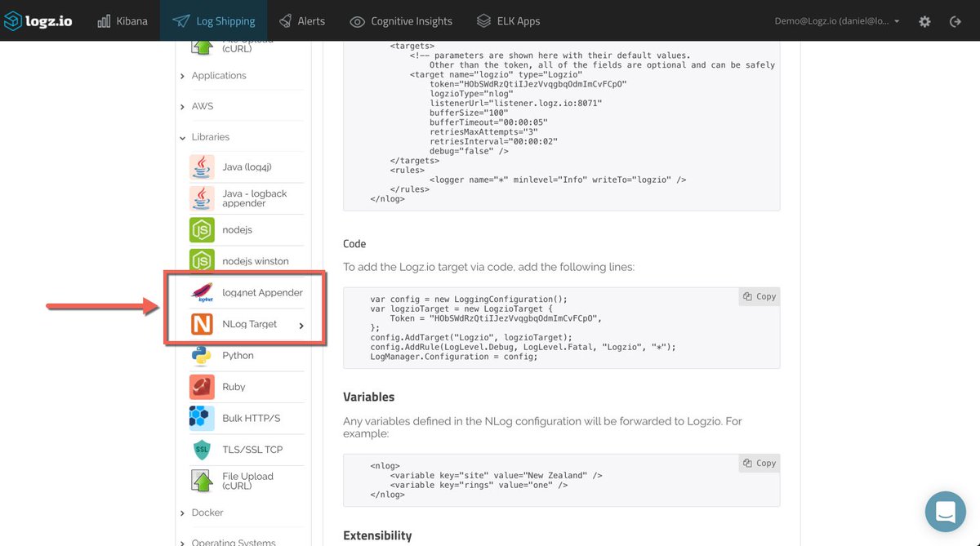Click the File Upload green arrow icon

coord(202,481)
